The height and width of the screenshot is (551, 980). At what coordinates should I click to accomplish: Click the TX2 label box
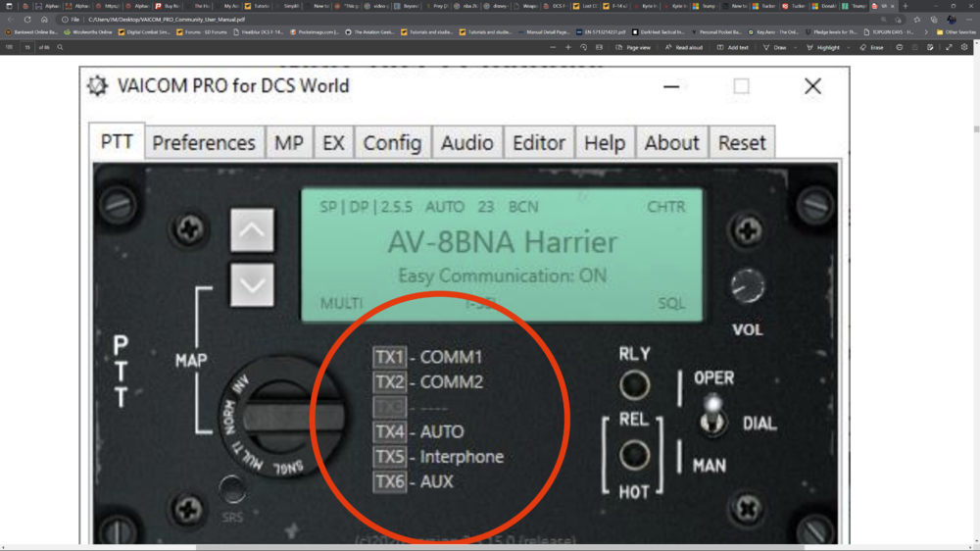click(x=389, y=382)
